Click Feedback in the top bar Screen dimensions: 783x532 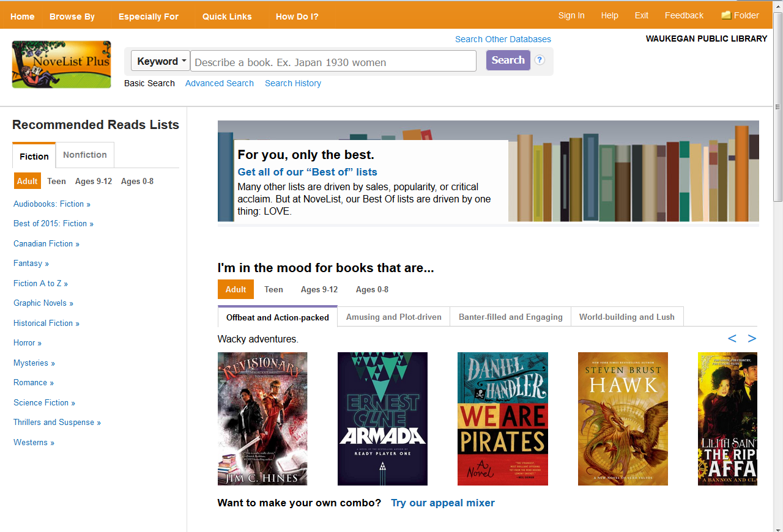[x=684, y=15]
